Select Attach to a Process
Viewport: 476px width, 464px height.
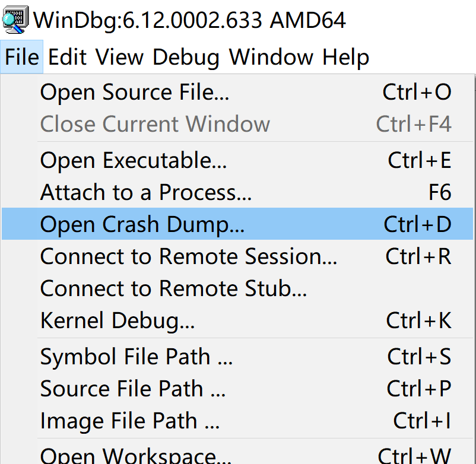click(x=146, y=193)
